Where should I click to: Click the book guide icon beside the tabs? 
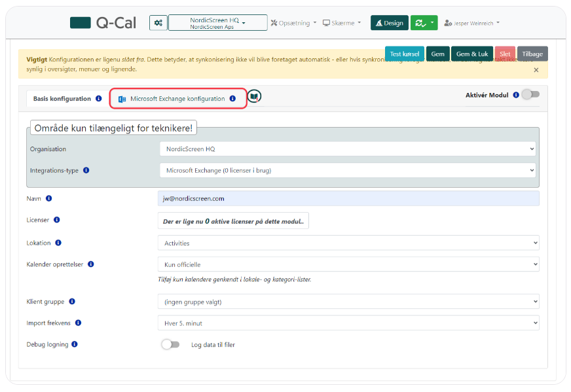pos(254,96)
